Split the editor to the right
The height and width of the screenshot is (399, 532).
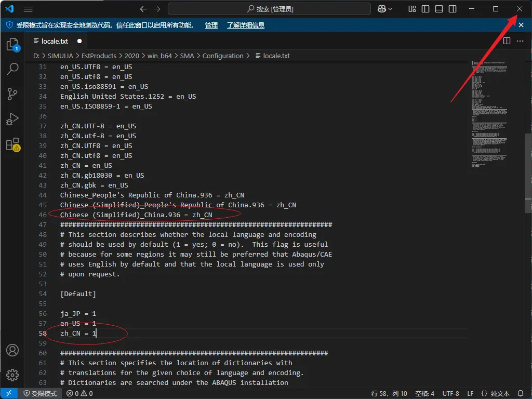pyautogui.click(x=507, y=41)
